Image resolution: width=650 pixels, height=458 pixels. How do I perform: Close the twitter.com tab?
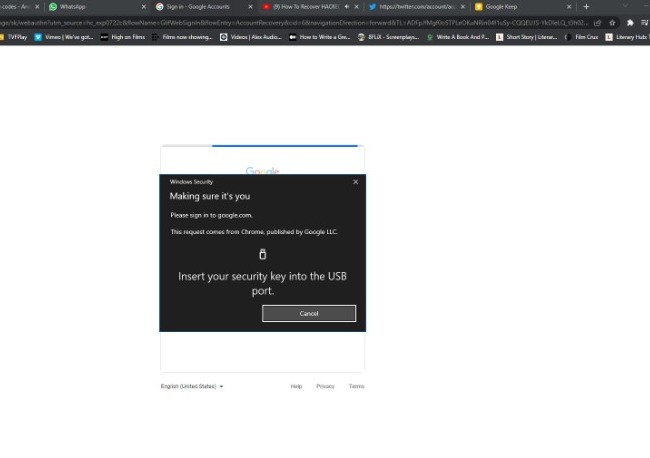coord(463,7)
